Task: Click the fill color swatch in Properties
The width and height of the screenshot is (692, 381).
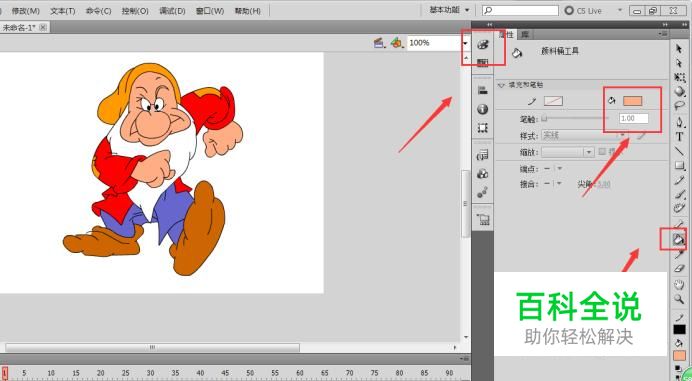Action: (x=632, y=101)
